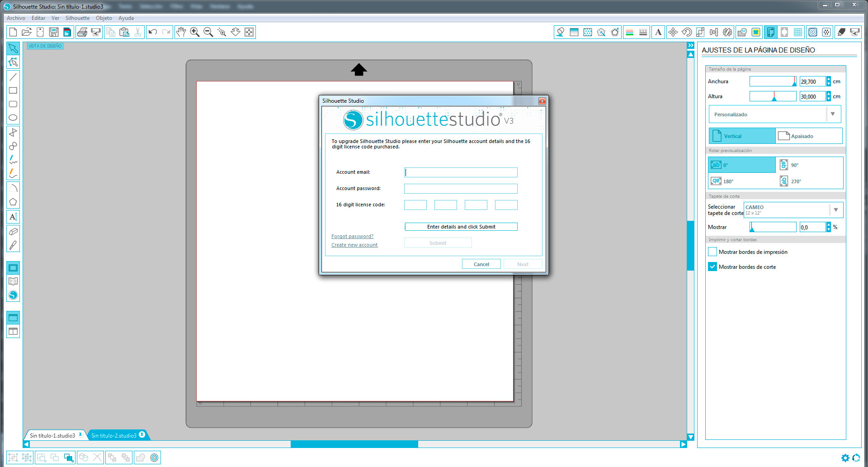Open a file with the folder icon
This screenshot has width=868, height=467.
point(27,32)
